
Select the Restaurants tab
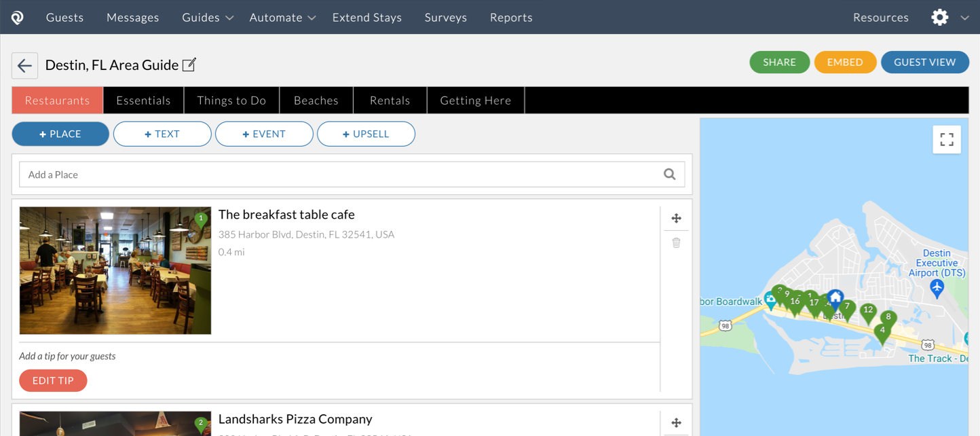[x=58, y=101]
